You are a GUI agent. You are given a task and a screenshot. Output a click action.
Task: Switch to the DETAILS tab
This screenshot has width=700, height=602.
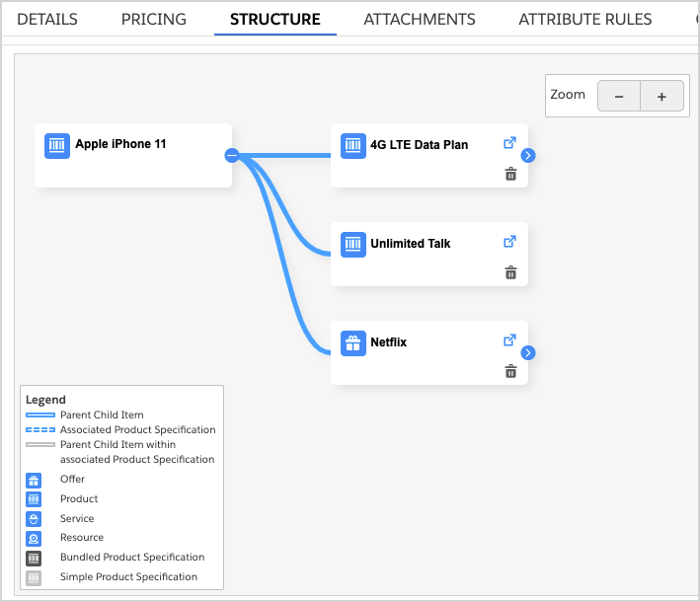point(46,19)
